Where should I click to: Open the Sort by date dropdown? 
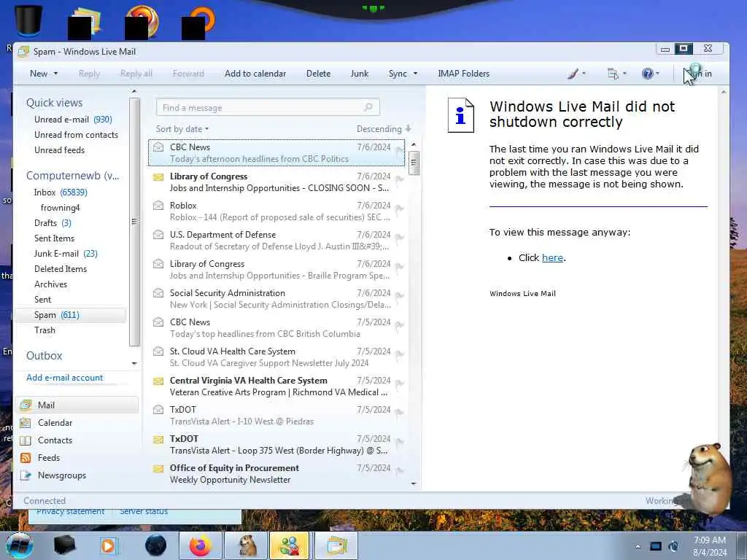(x=182, y=129)
